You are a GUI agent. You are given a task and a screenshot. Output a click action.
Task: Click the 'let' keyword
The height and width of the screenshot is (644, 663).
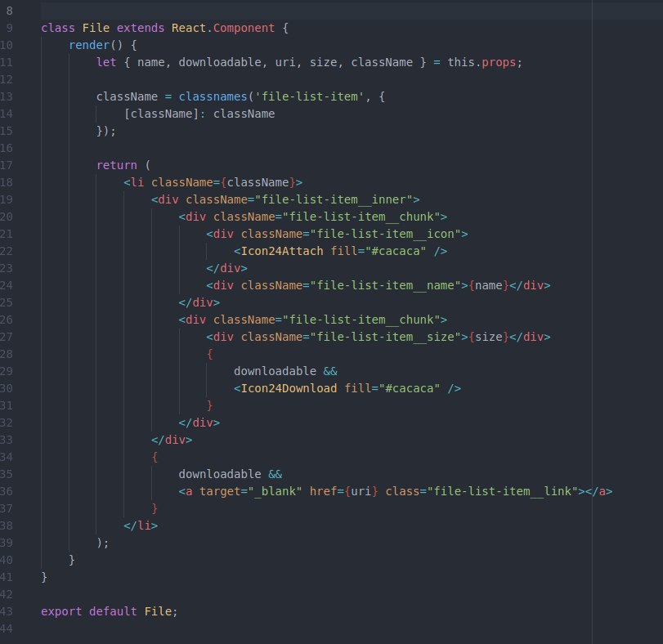(x=106, y=63)
